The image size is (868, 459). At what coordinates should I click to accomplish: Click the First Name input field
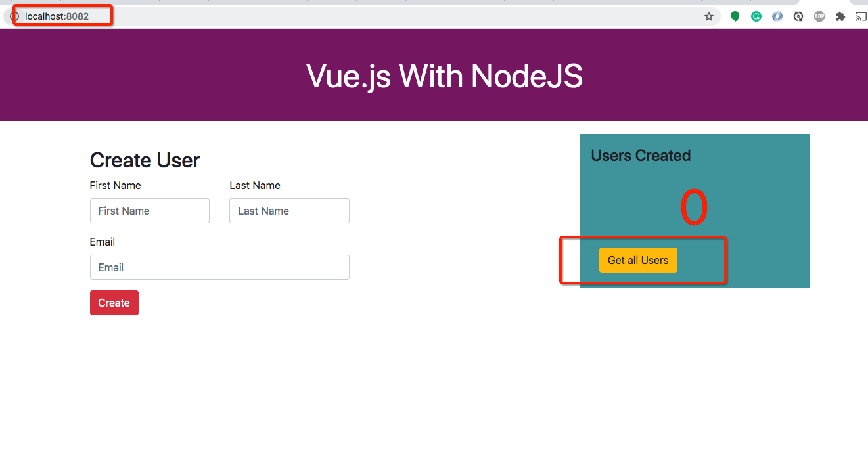[x=149, y=211]
